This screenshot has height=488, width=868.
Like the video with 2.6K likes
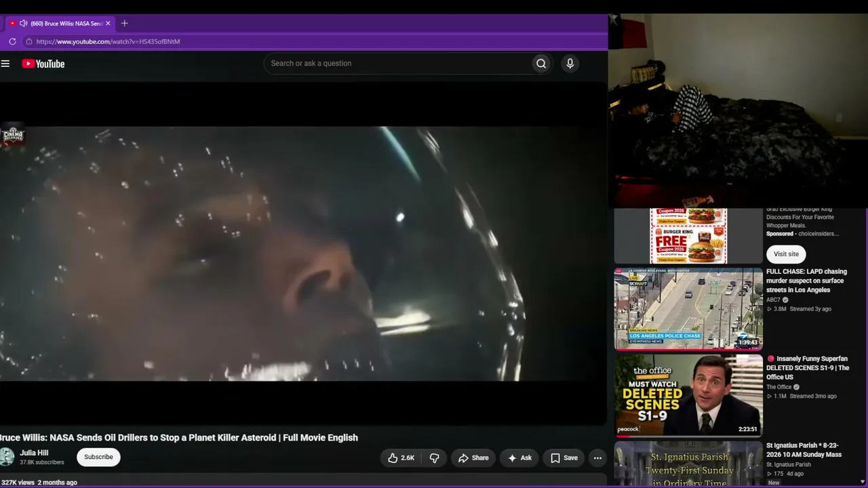coord(401,458)
